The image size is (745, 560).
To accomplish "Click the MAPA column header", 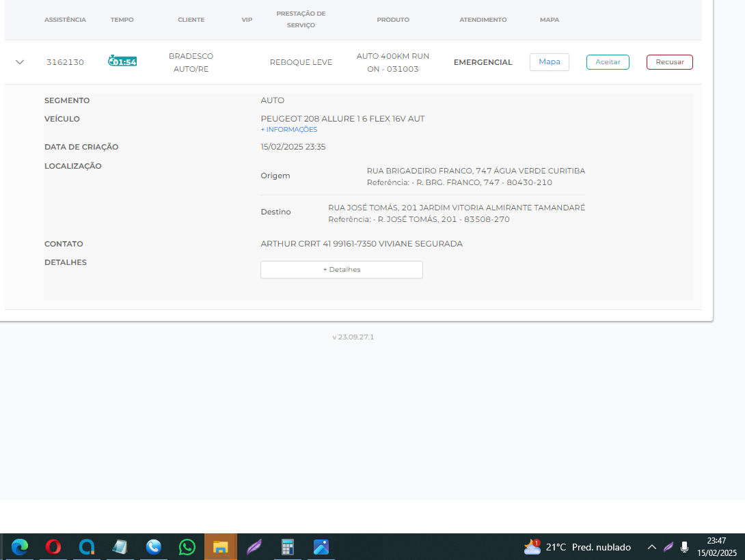I will pyautogui.click(x=550, y=20).
